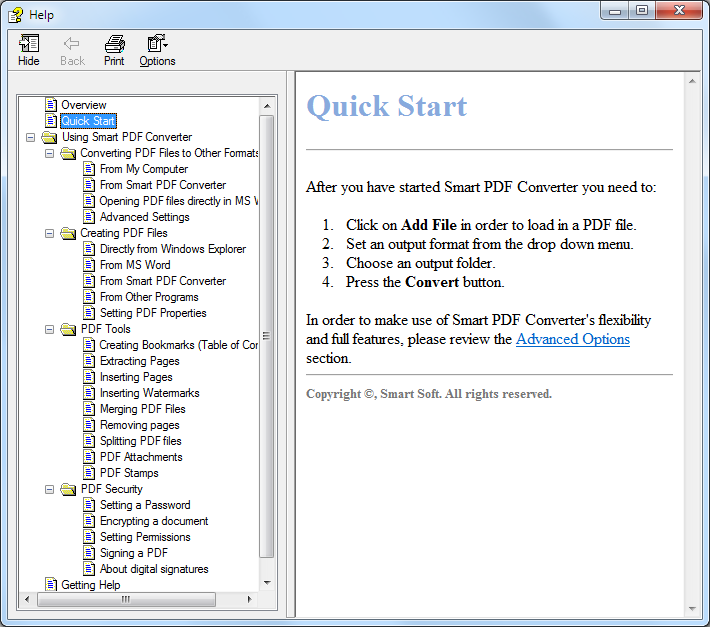The image size is (710, 627).
Task: Collapse the PDF Tools tree node
Action: point(50,329)
